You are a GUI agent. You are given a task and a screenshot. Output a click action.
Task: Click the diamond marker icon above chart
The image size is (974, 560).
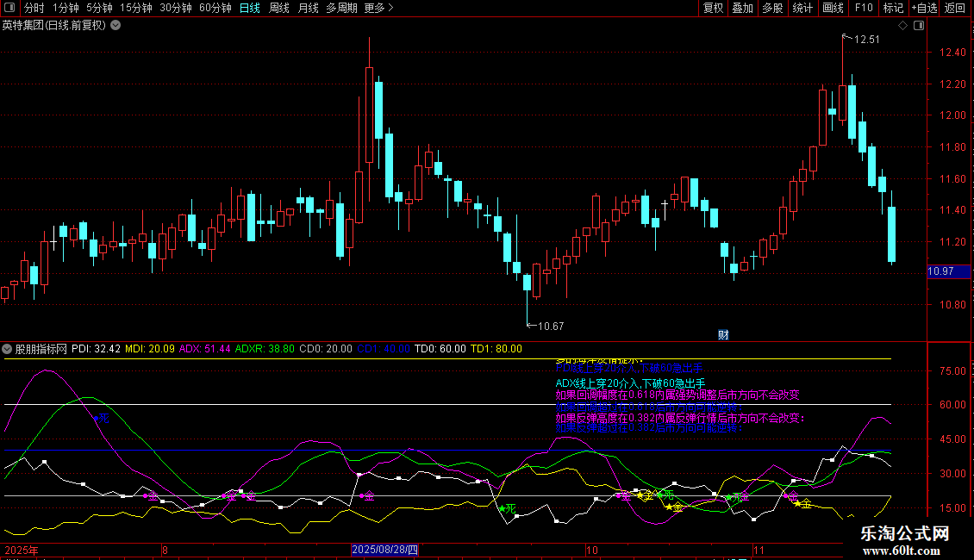[902, 26]
